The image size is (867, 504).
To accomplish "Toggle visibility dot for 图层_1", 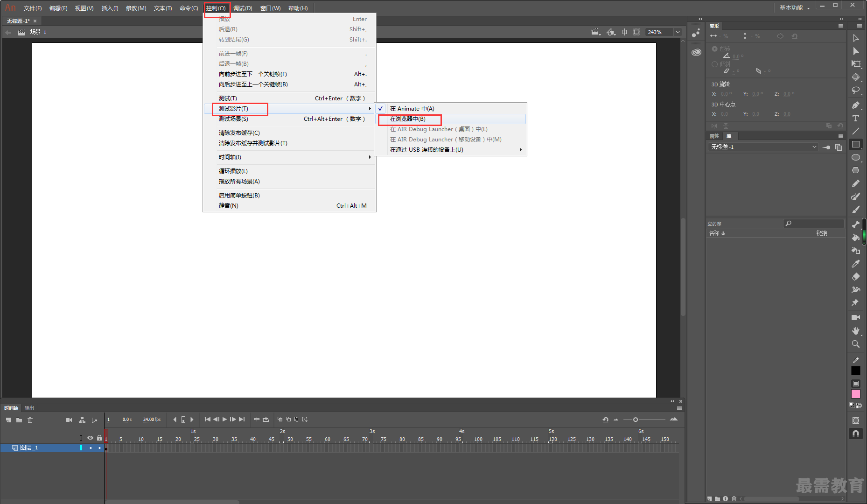I will point(91,448).
